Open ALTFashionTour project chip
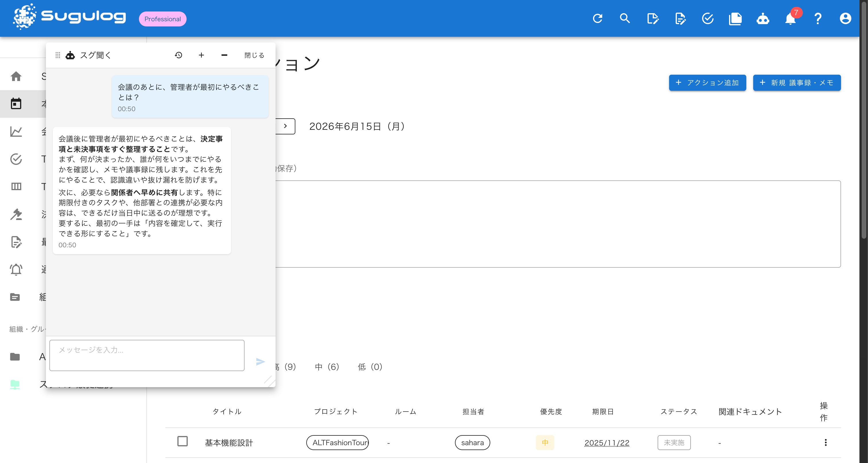868x463 pixels. click(337, 442)
